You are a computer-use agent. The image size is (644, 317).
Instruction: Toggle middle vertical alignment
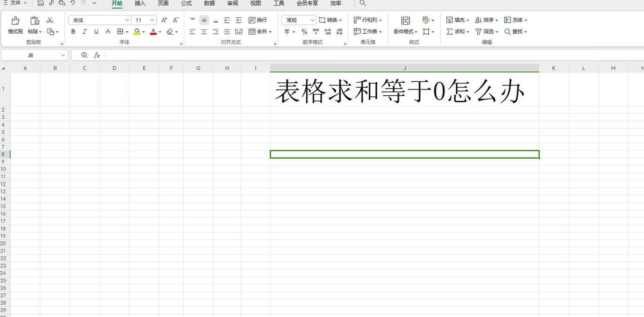tap(204, 20)
